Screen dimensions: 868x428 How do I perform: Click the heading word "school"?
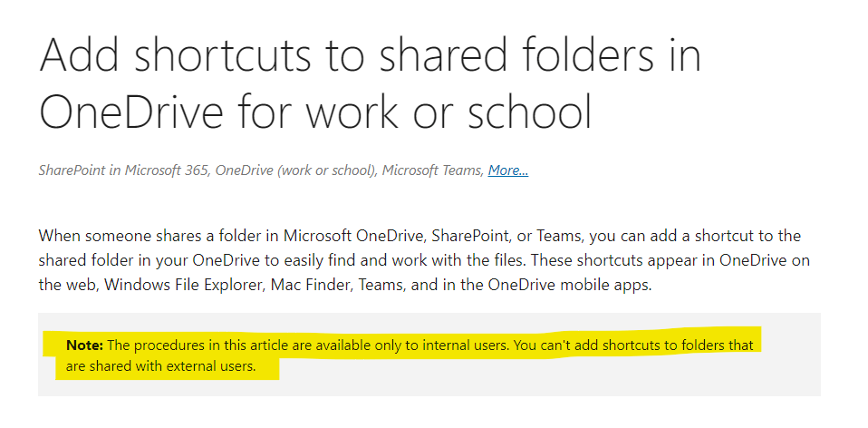pos(530,110)
